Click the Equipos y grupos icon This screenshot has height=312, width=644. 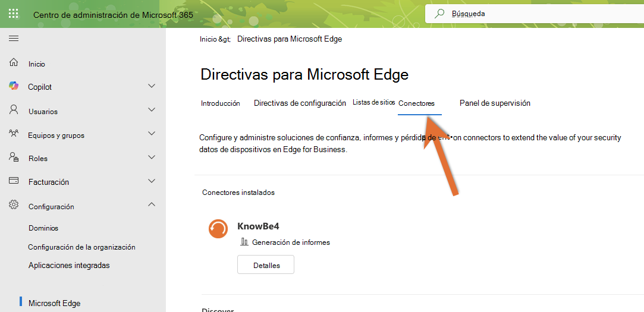14,134
